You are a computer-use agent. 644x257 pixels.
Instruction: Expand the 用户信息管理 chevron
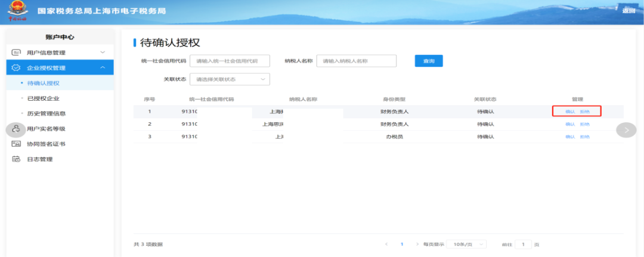[x=103, y=52]
